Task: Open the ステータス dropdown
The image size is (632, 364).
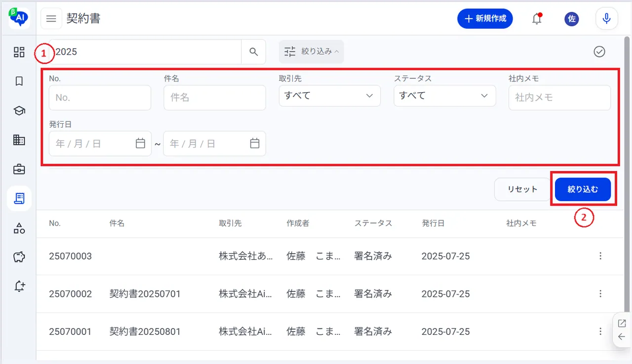Action: pos(444,96)
